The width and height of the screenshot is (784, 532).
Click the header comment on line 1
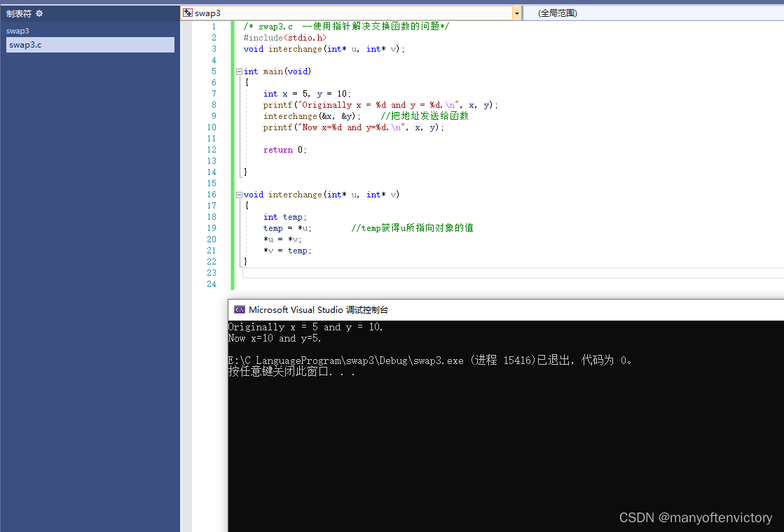347,27
